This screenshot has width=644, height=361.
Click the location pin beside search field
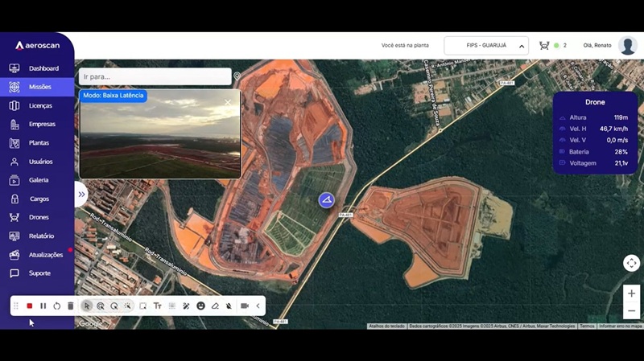click(x=237, y=76)
